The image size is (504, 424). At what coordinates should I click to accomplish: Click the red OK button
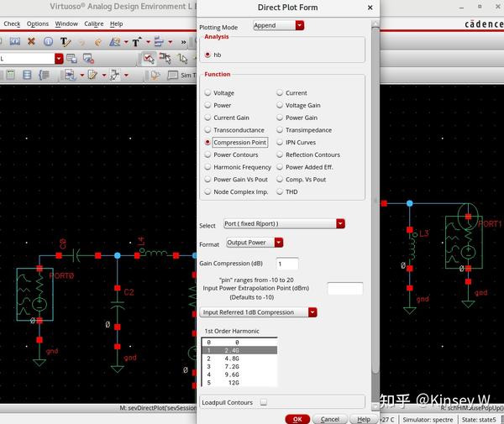coord(297,419)
